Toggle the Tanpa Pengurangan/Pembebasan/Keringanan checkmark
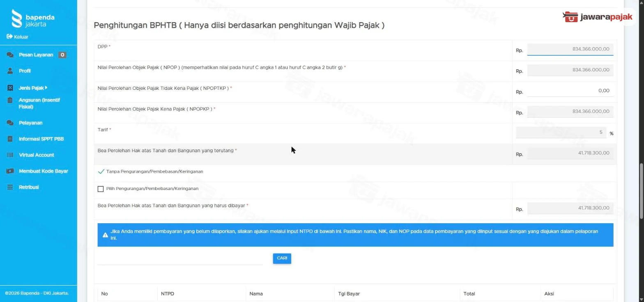This screenshot has width=644, height=302. (x=101, y=172)
